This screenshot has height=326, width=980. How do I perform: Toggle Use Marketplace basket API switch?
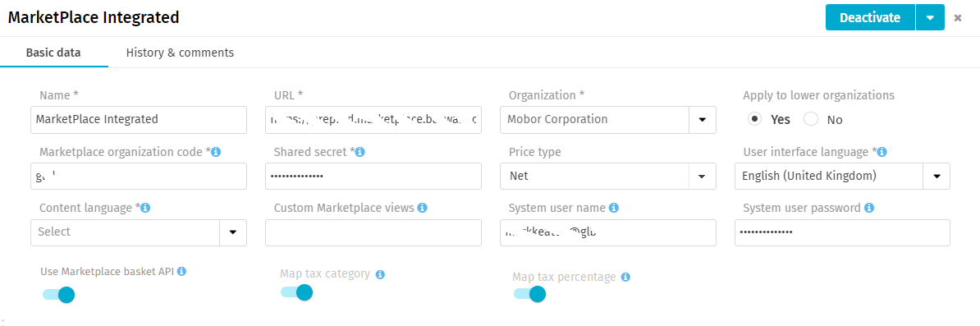click(59, 294)
